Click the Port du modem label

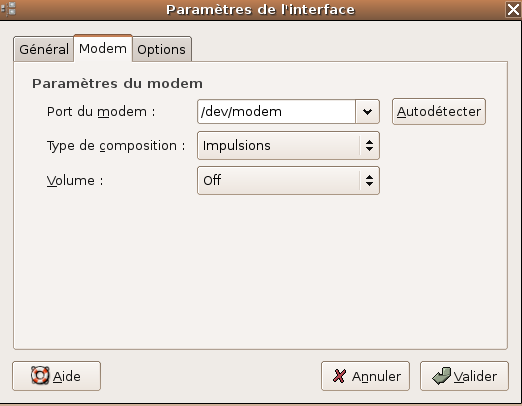coord(101,112)
